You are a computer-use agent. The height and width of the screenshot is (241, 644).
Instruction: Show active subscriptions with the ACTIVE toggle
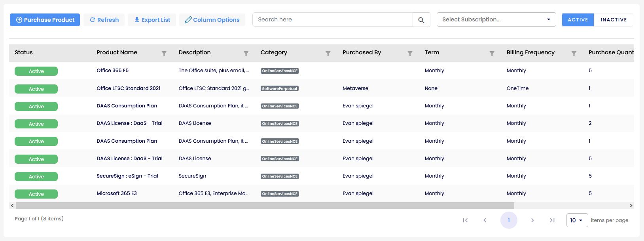click(578, 20)
